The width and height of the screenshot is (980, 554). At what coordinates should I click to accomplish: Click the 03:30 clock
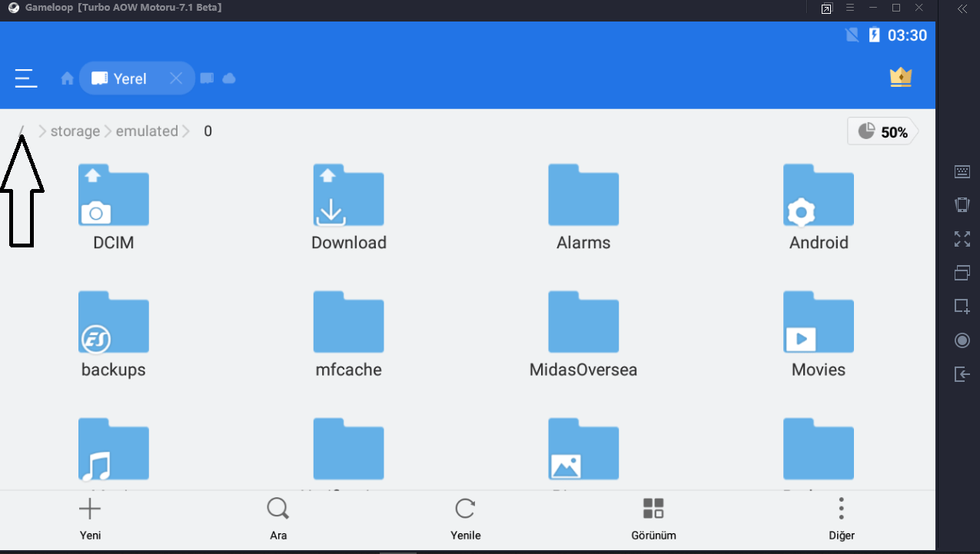908,35
